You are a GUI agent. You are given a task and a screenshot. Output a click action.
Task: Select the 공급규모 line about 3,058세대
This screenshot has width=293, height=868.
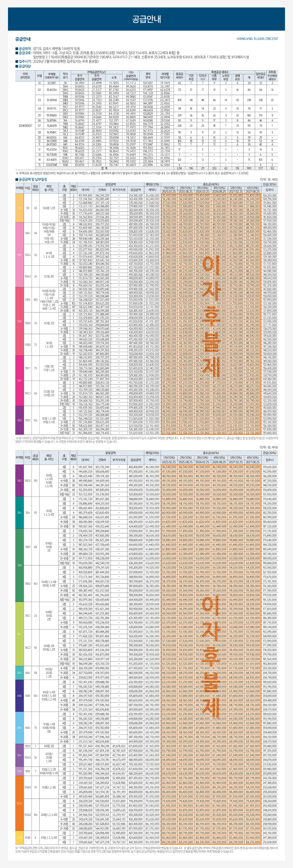[97, 53]
